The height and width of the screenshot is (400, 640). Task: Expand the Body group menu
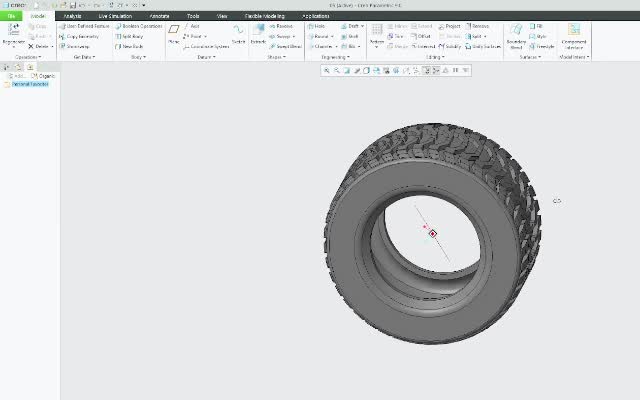[138, 57]
